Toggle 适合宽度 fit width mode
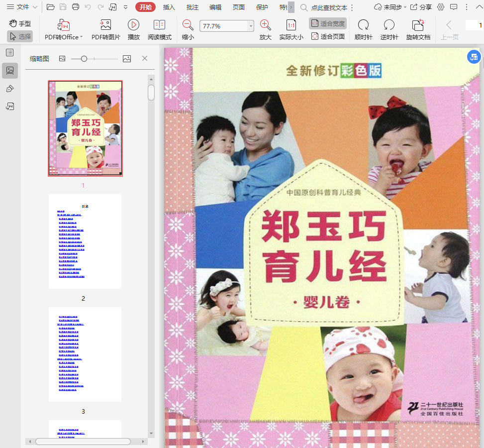Viewport: 484px width, 448px height. point(328,23)
